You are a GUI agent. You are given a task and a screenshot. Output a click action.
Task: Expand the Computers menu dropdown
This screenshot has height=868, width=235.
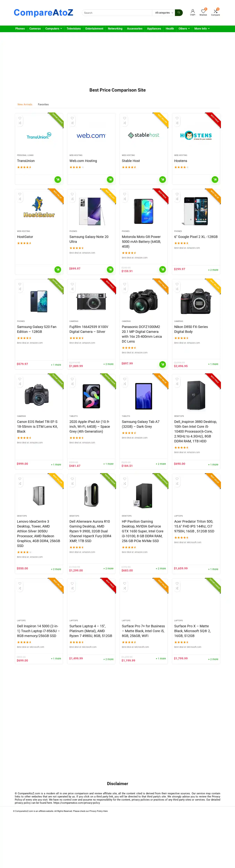[x=53, y=29]
